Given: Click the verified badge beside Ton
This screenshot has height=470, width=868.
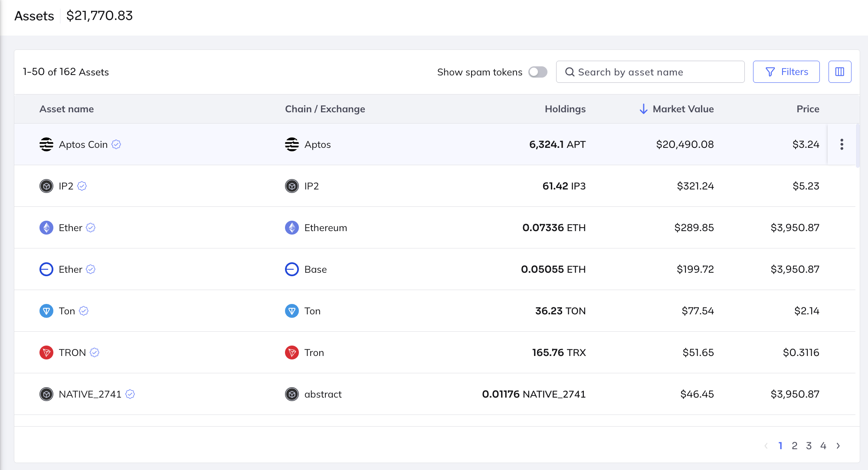Looking at the screenshot, I should click(x=84, y=311).
